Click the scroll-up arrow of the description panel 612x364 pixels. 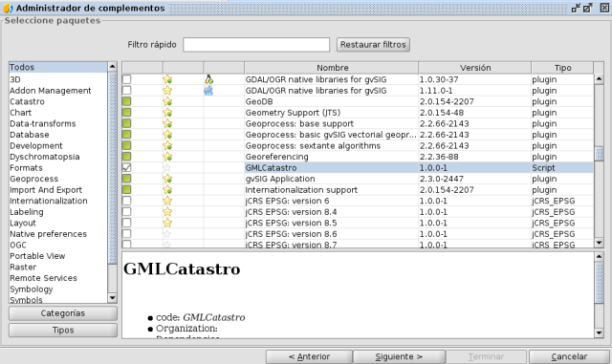(x=599, y=256)
